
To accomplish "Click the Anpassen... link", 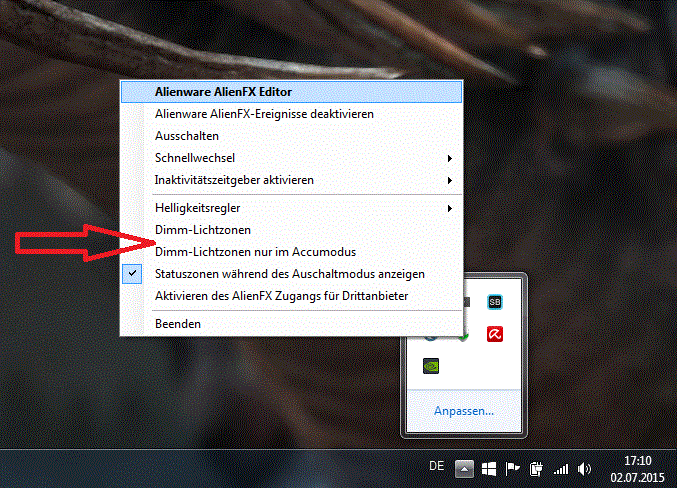I will (463, 411).
